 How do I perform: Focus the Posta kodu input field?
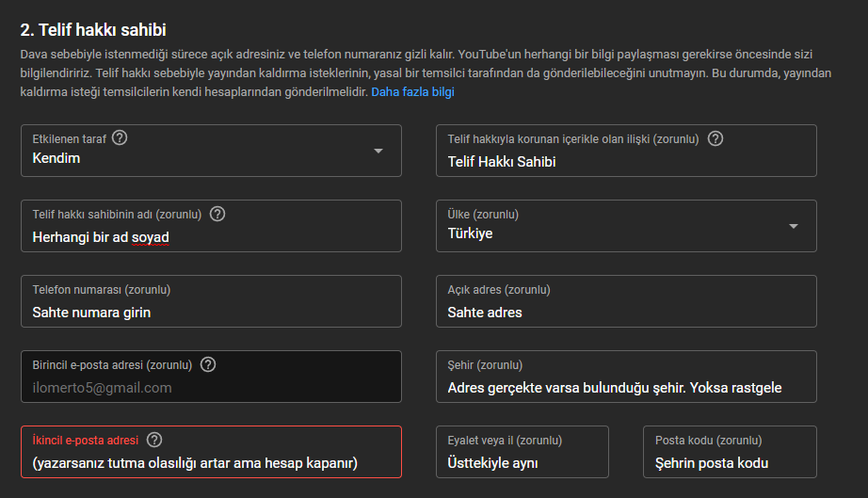pos(730,462)
